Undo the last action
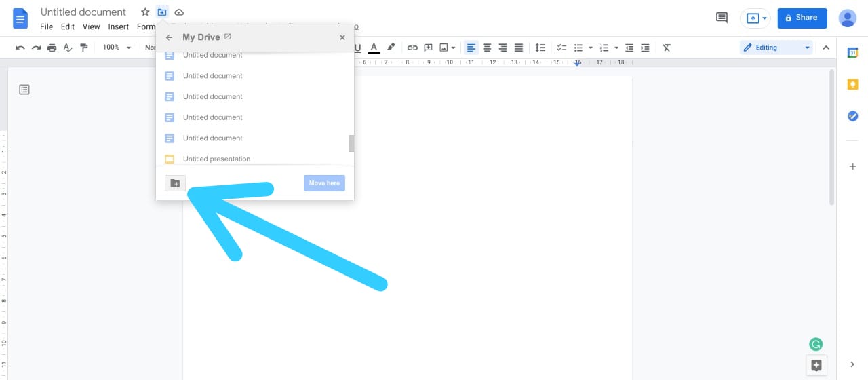Viewport: 868px width, 380px height. point(20,47)
